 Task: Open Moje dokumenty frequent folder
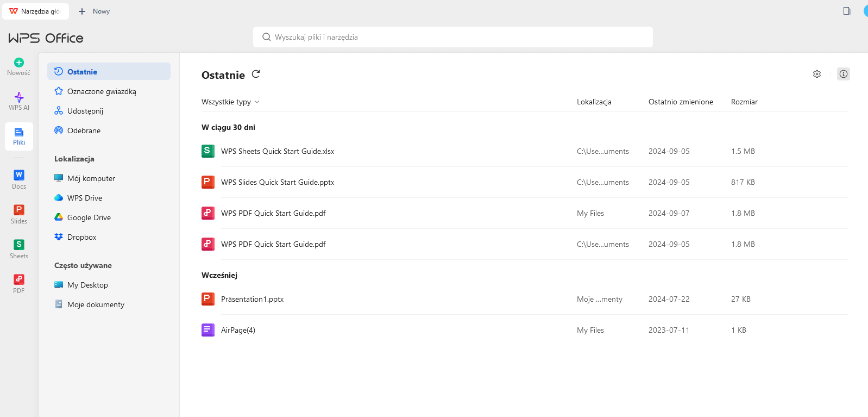pyautogui.click(x=109, y=304)
